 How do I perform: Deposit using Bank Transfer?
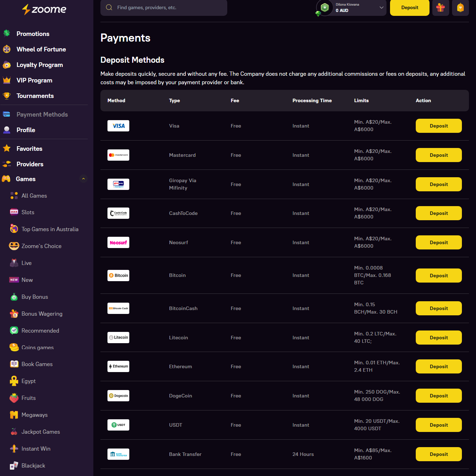[439, 454]
